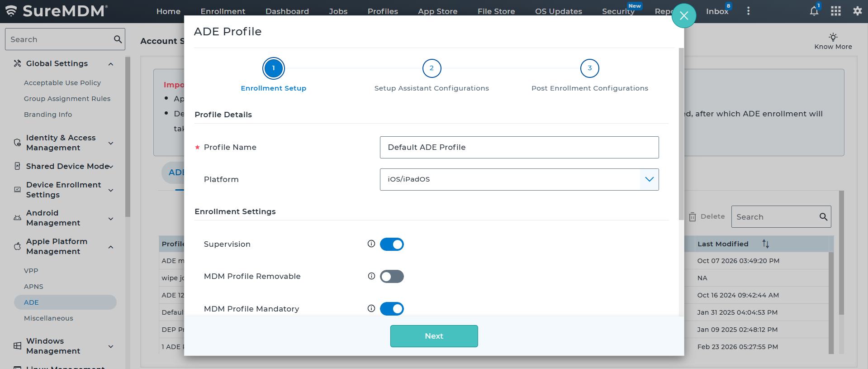Disable the MDM Profile Mandatory toggle

pyautogui.click(x=392, y=309)
